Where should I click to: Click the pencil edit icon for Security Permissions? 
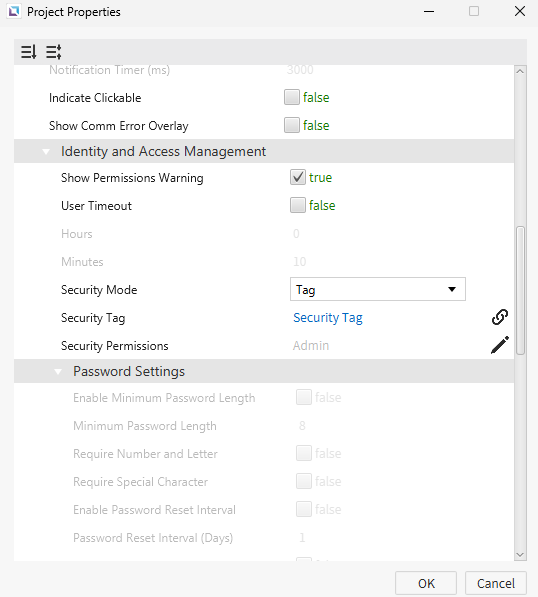[x=500, y=345]
